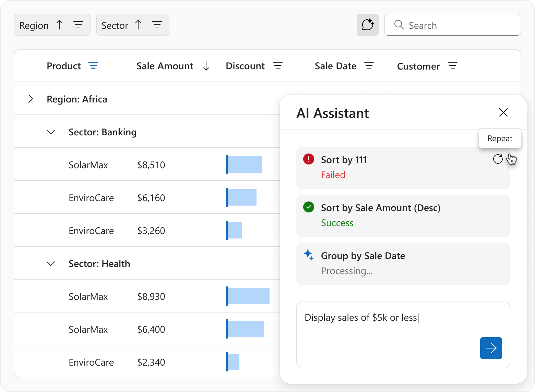Click the filter icon on the Customer column
Viewport: 535px width, 392px height.
click(x=453, y=65)
